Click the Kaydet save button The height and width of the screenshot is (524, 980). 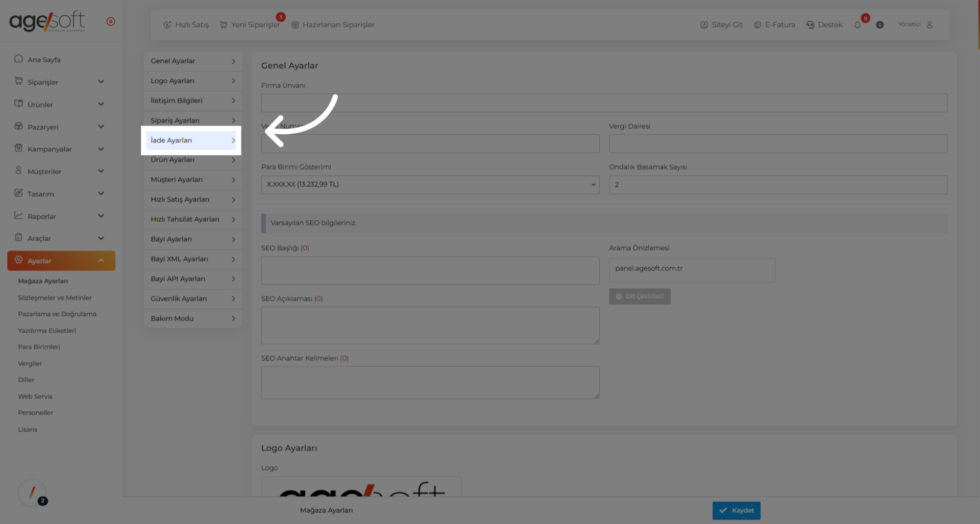pos(737,511)
